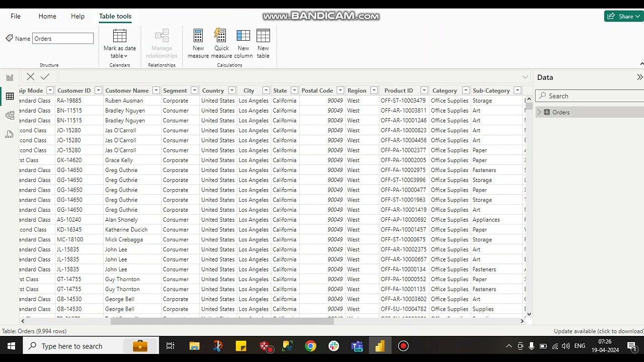
Task: Open the Quick measure tool
Action: (221, 44)
